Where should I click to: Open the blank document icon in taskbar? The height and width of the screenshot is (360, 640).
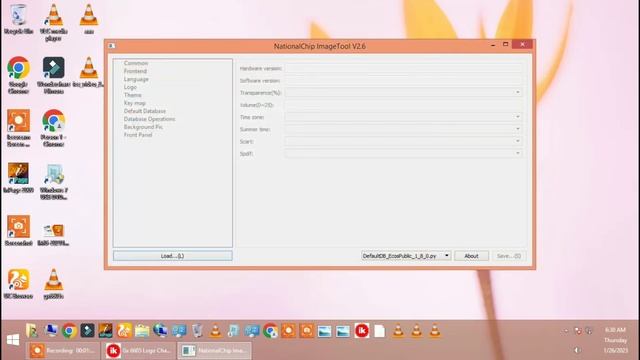click(380, 331)
